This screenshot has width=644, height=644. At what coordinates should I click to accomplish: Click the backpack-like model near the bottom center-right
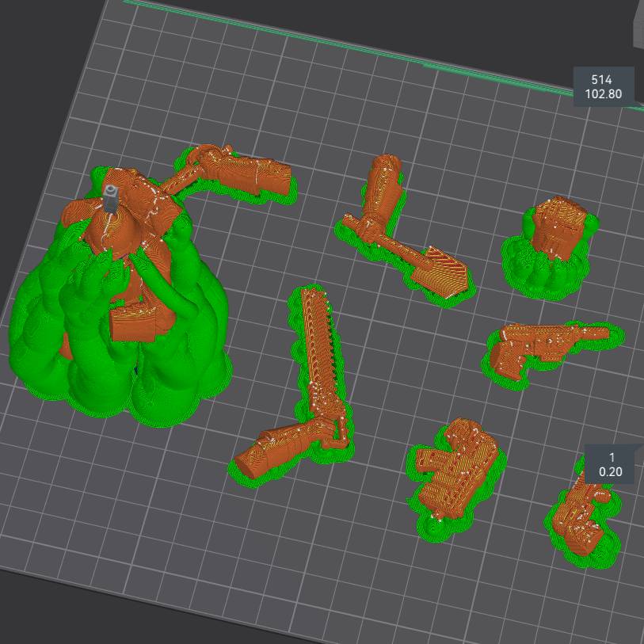tap(456, 478)
